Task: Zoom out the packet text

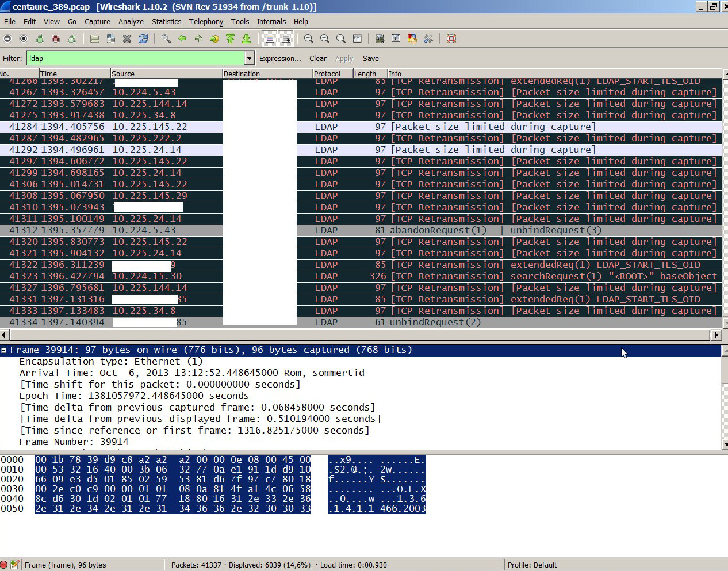Action: [325, 39]
